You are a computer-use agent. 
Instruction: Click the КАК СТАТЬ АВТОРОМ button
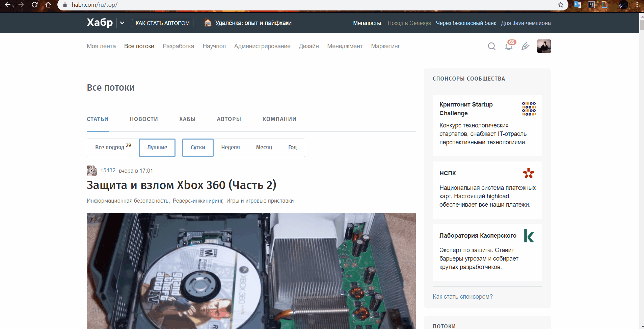point(163,23)
